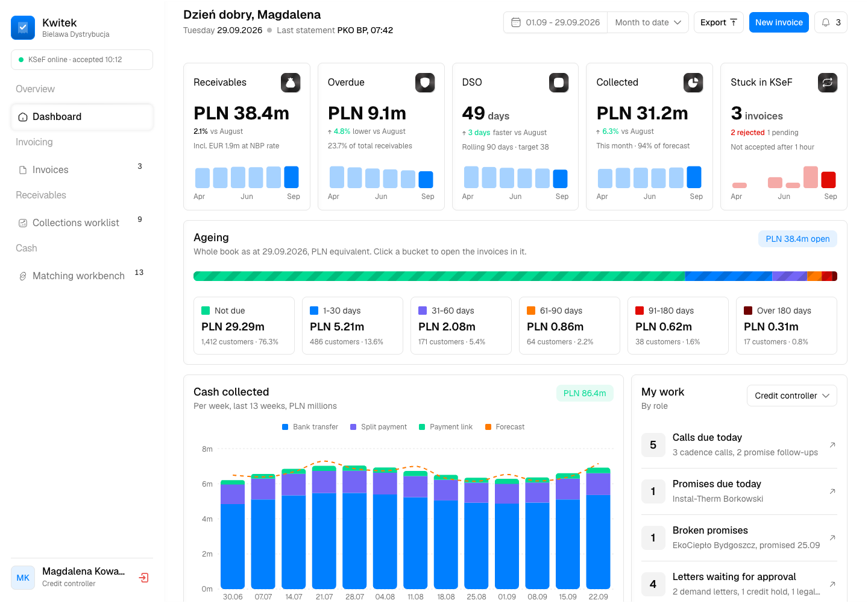This screenshot has height=603, width=868.
Task: Open Matching workbench
Action: 82,276
